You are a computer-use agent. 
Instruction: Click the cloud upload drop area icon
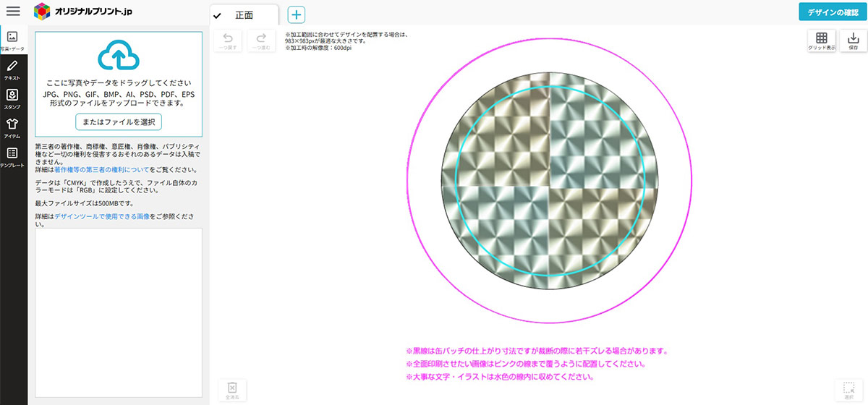pyautogui.click(x=118, y=56)
